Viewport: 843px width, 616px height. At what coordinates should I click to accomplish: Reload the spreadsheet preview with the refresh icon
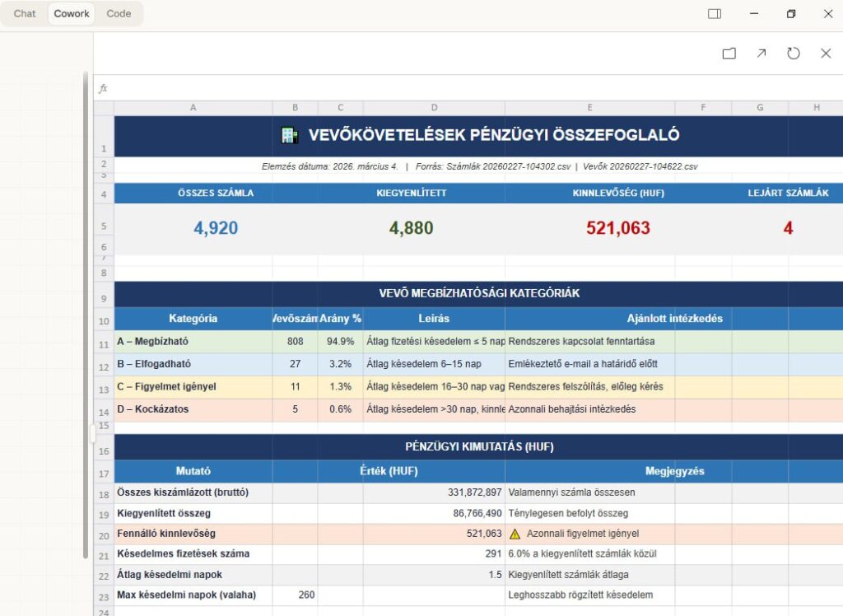pos(793,54)
